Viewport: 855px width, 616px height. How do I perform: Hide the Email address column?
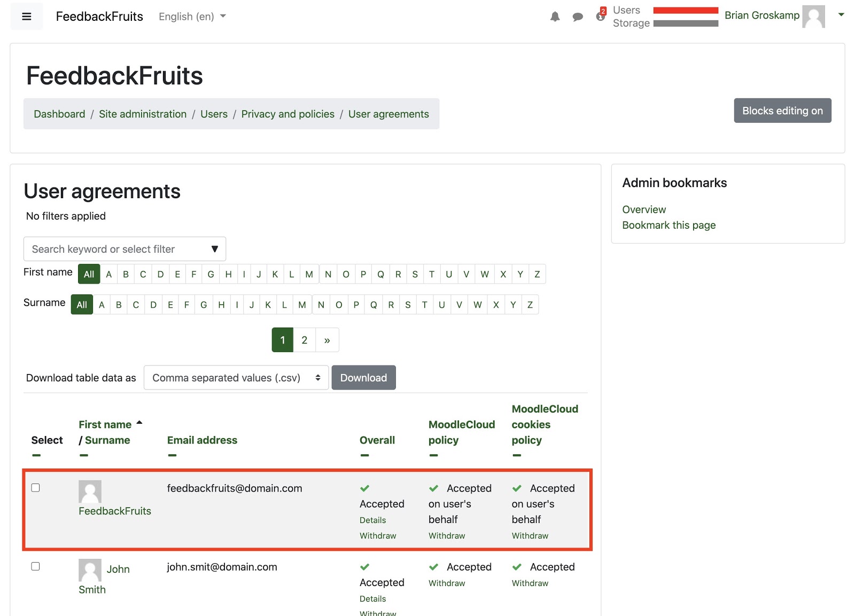tap(172, 455)
